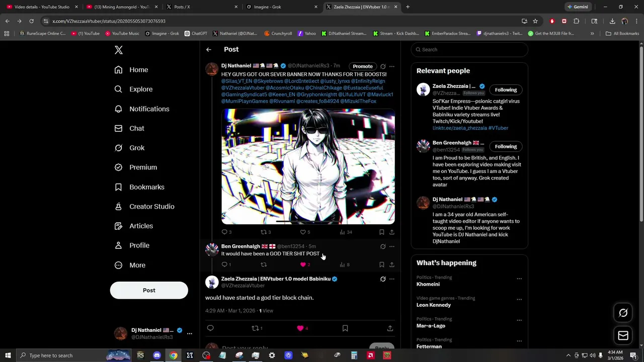The width and height of the screenshot is (644, 362).
Task: Bookmark this page with the star icon
Action: pyautogui.click(x=535, y=21)
